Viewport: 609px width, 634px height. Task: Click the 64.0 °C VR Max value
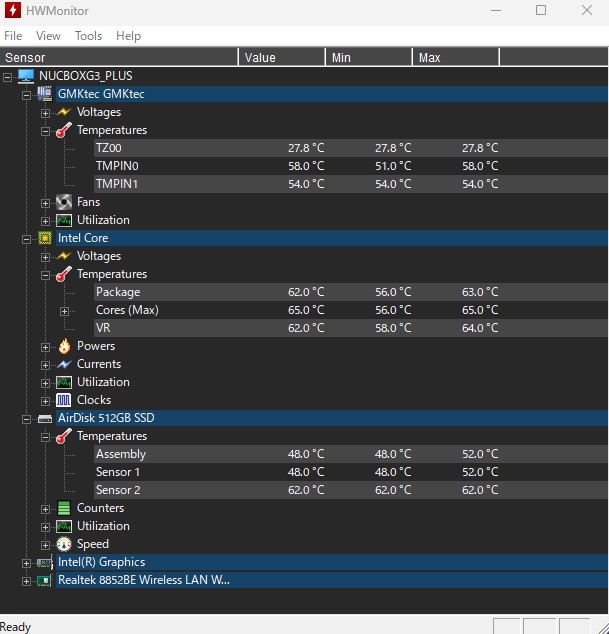point(480,328)
